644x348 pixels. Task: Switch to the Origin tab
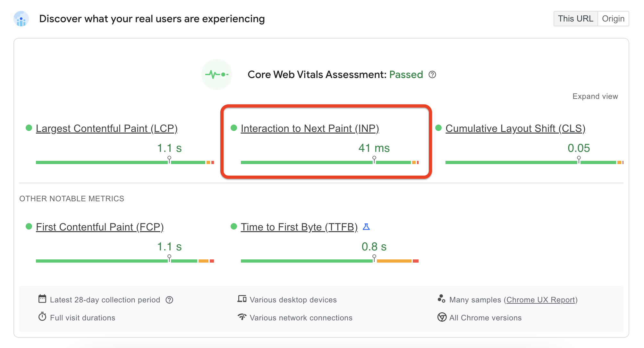coord(613,19)
